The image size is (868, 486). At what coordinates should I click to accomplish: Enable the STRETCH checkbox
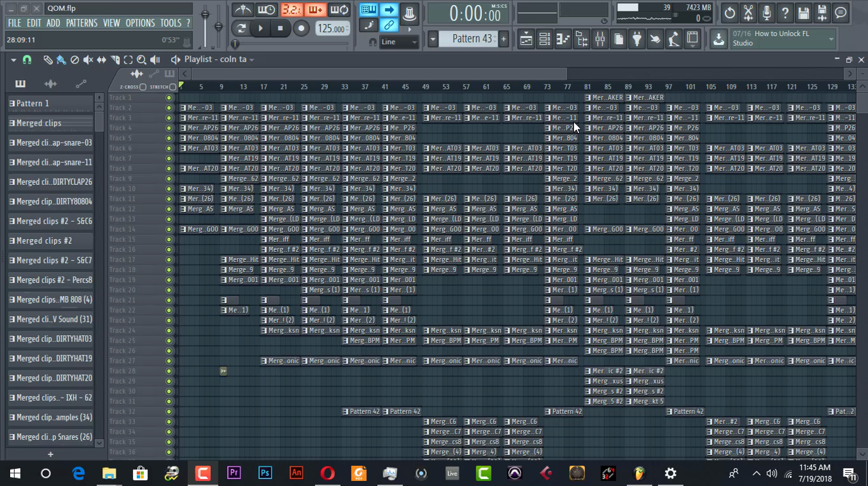tap(173, 87)
